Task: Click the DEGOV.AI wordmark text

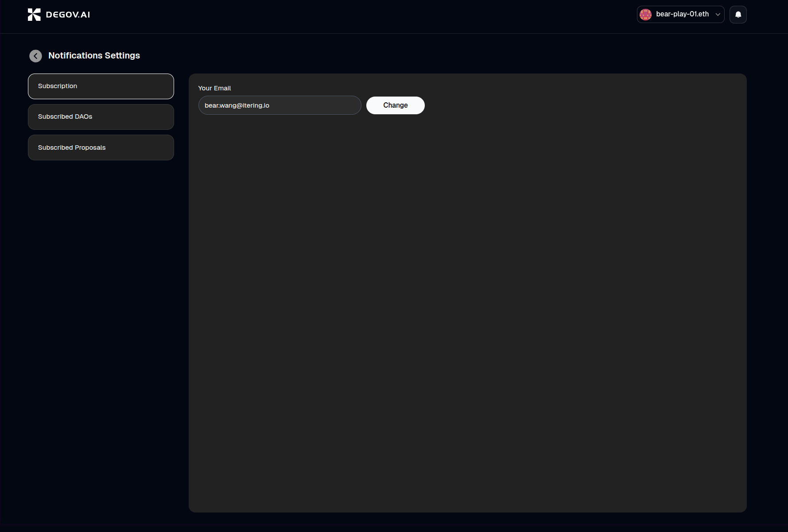Action: (68, 15)
